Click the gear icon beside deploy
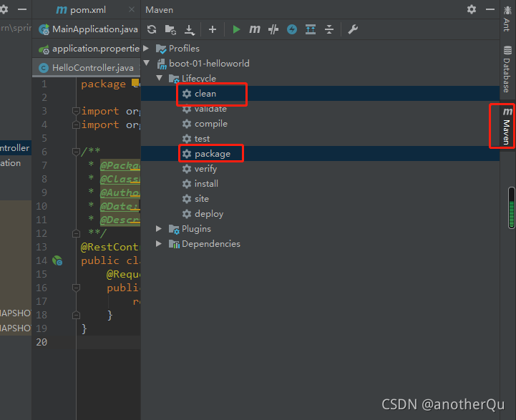Screen dimensions: 516x420 [x=187, y=214]
